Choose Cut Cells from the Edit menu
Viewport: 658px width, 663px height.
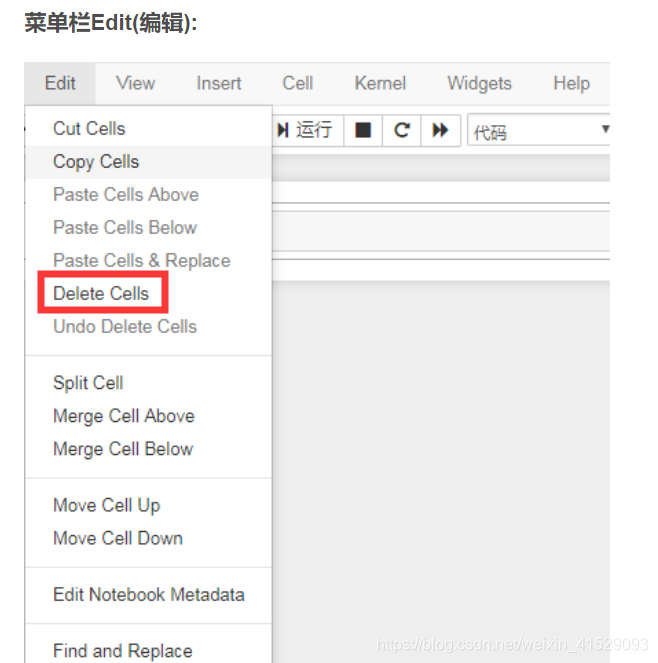click(148, 129)
